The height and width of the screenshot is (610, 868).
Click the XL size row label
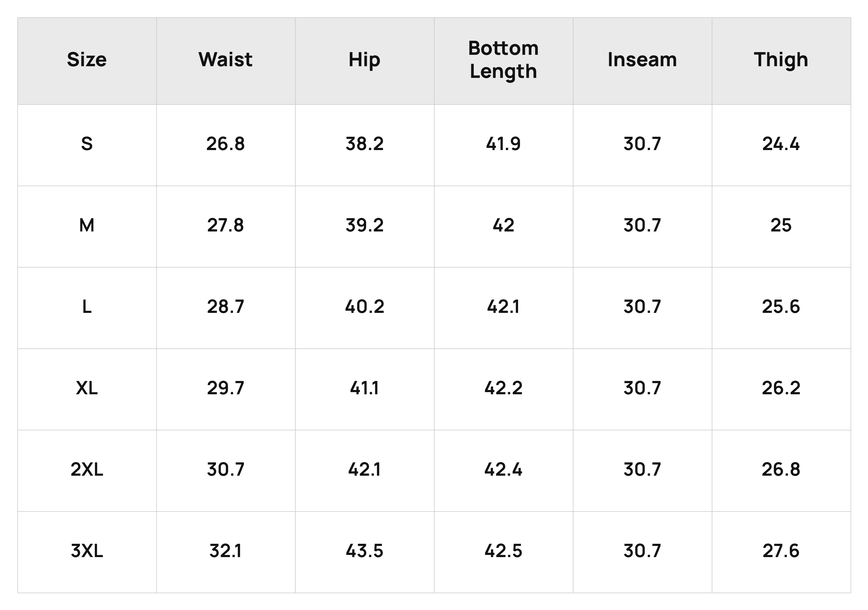87,388
